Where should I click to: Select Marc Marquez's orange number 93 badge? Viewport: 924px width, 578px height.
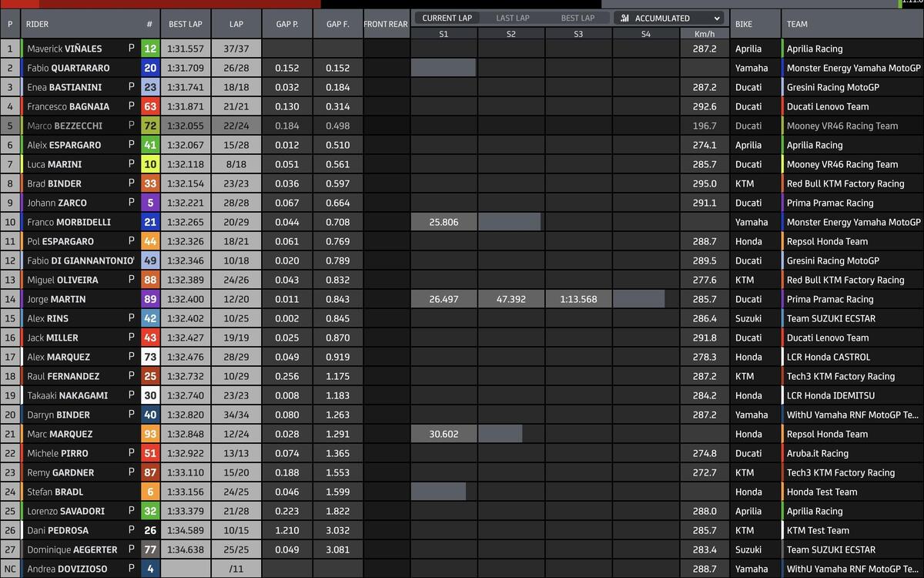[150, 434]
